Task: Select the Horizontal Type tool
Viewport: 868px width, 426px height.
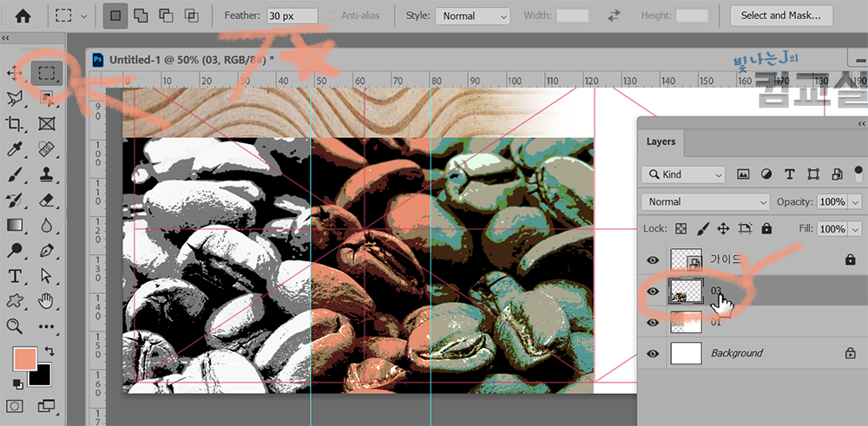Action: 14,276
